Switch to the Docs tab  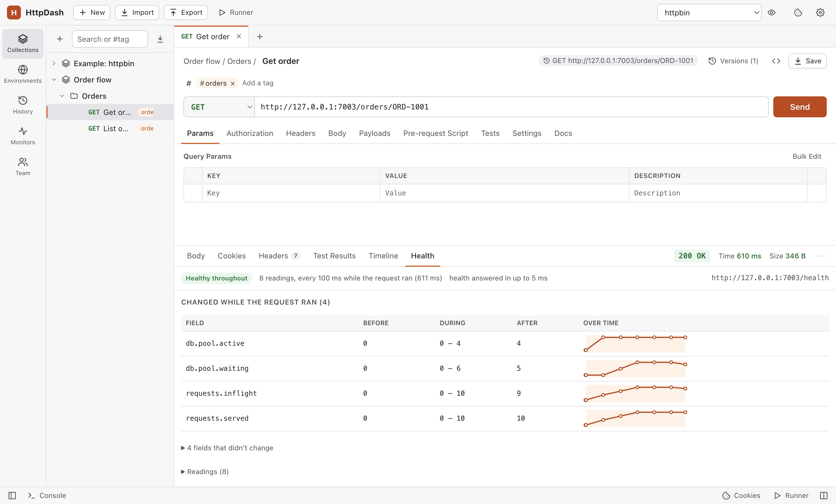tap(563, 133)
